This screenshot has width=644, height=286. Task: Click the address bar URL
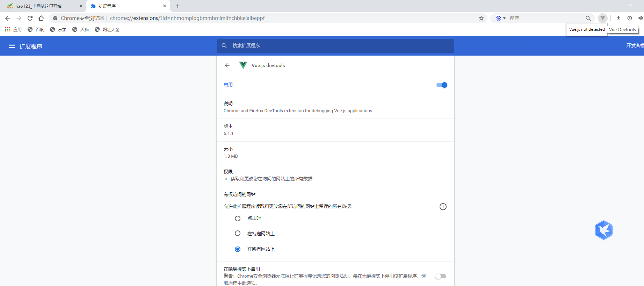click(187, 18)
